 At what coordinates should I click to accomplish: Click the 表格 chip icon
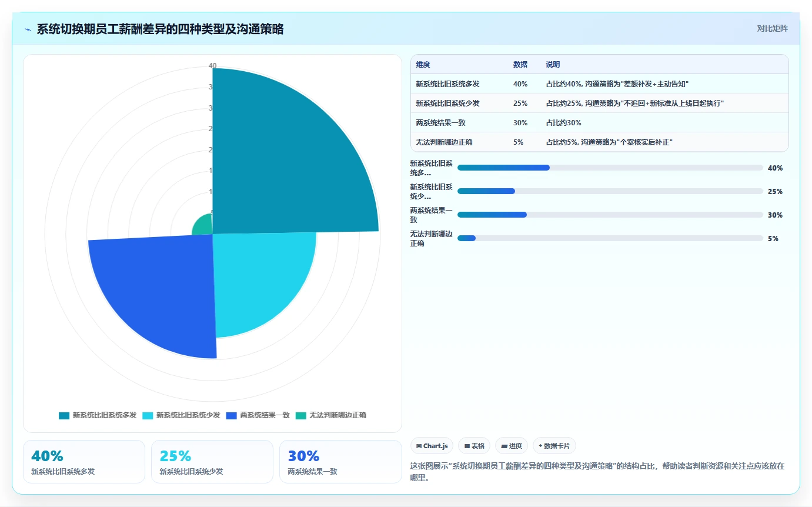[x=467, y=446]
